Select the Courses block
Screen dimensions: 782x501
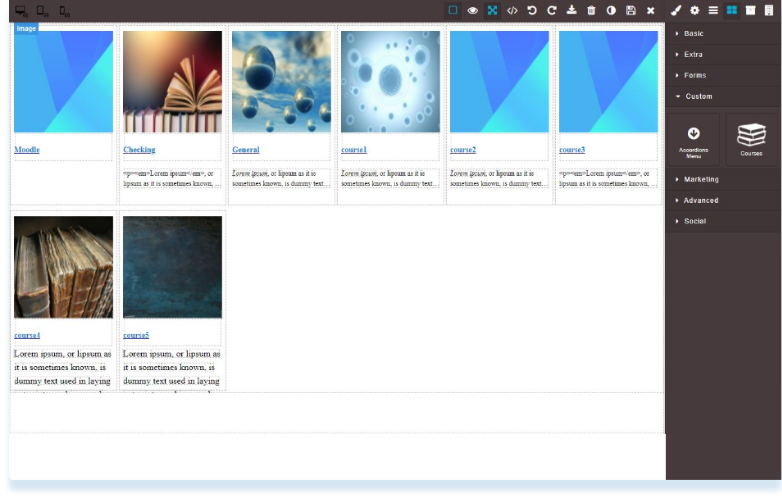[752, 140]
